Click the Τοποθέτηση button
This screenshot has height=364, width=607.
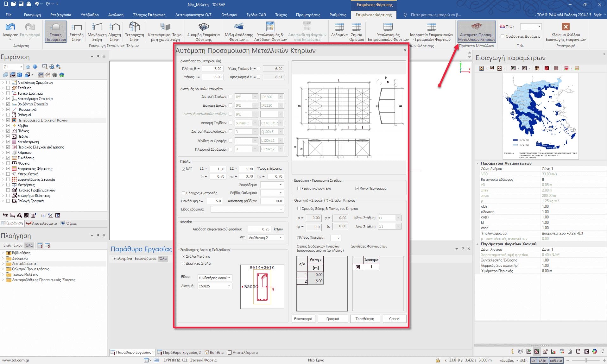[x=364, y=319]
